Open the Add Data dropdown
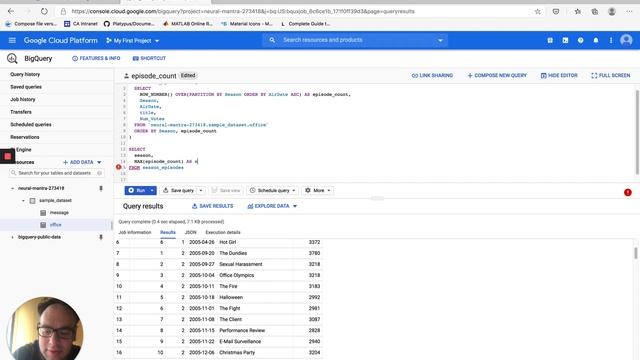Viewport: 640px width, 360px height. point(82,162)
